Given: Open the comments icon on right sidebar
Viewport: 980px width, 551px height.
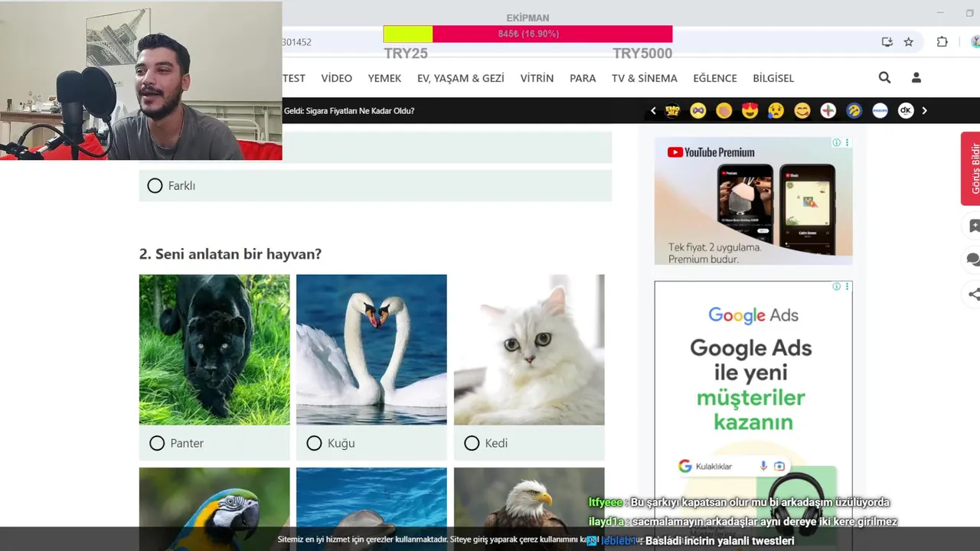Looking at the screenshot, I should (x=974, y=260).
